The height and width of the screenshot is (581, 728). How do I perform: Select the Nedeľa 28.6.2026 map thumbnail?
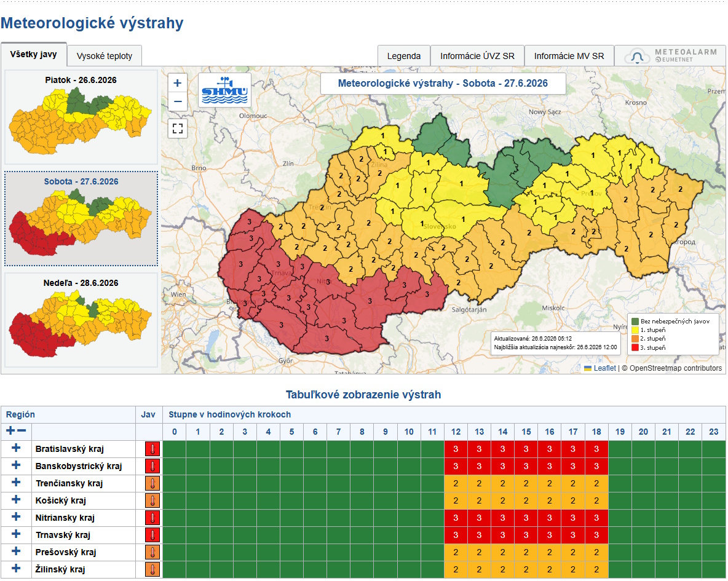[x=81, y=320]
